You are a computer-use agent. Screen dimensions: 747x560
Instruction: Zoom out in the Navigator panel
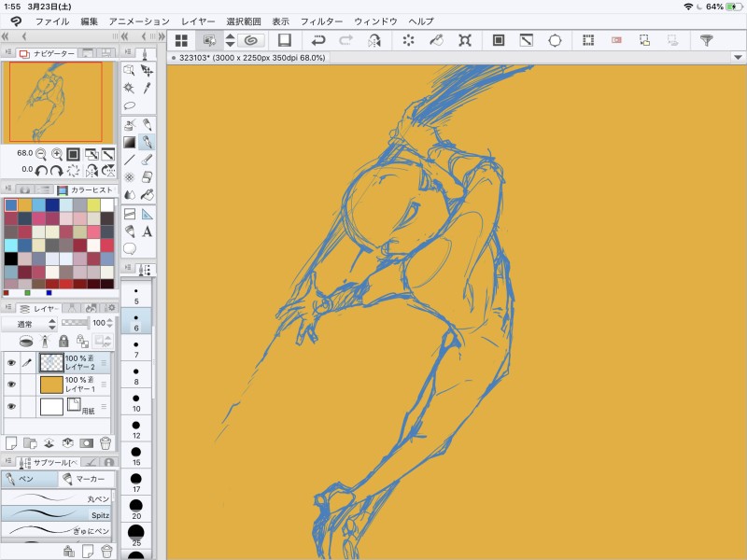[41, 154]
